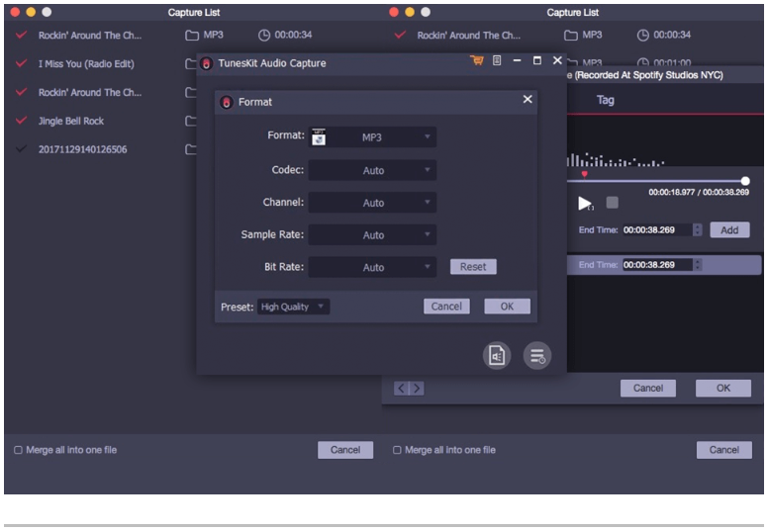Click Reset in Format dialog

473,267
